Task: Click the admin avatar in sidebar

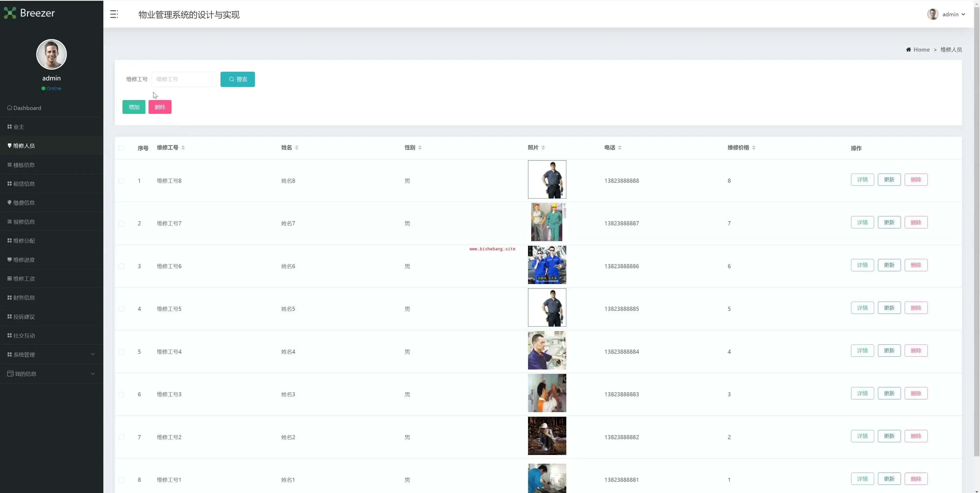Action: 51,54
